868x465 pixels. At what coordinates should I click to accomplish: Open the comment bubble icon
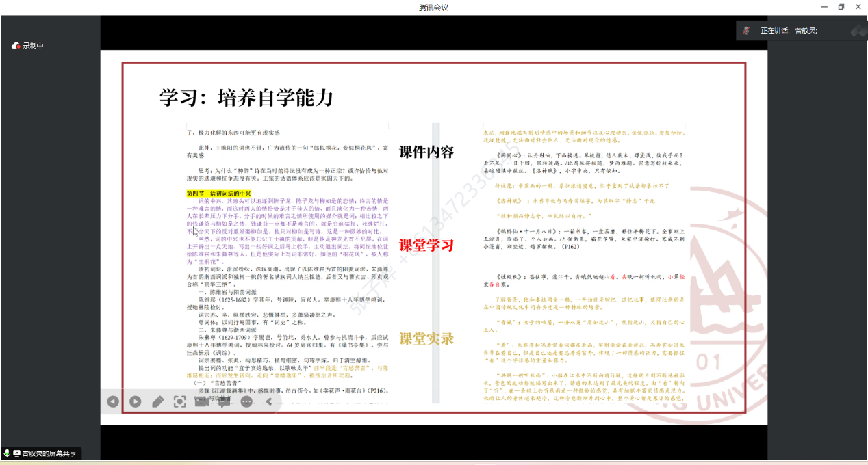[x=224, y=402]
